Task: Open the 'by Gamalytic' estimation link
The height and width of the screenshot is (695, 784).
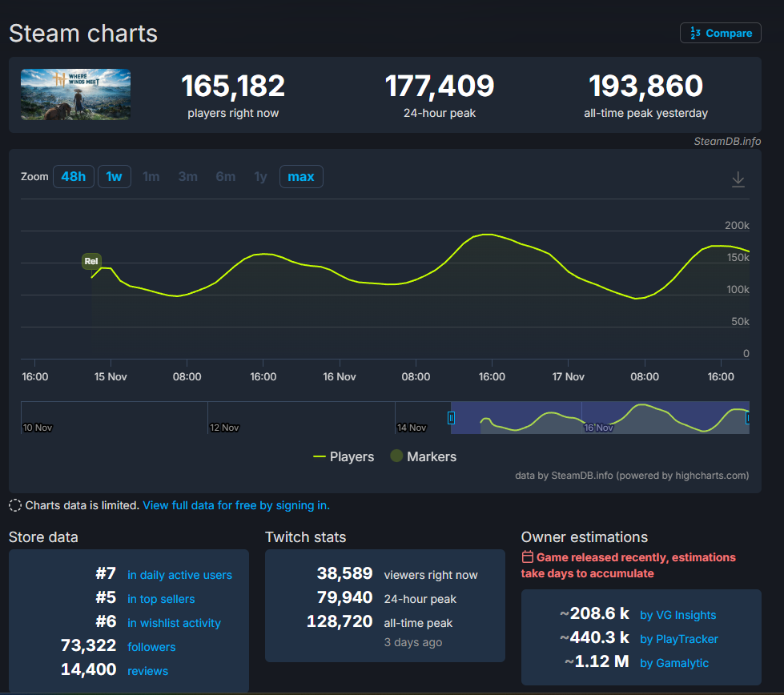Action: pyautogui.click(x=674, y=663)
